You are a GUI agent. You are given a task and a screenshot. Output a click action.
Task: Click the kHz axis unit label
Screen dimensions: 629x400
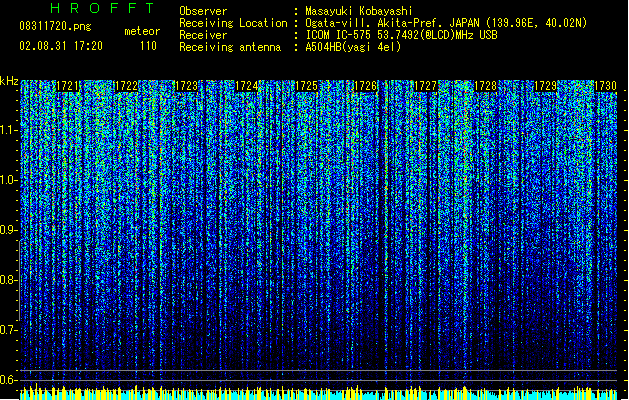(9, 81)
